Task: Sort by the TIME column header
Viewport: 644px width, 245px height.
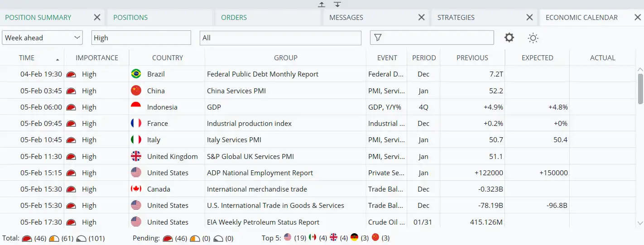Action: (x=27, y=58)
